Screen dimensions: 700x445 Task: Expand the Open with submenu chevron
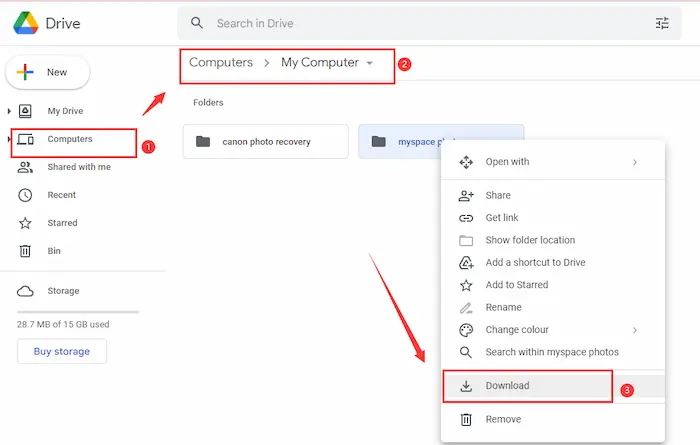(x=635, y=162)
